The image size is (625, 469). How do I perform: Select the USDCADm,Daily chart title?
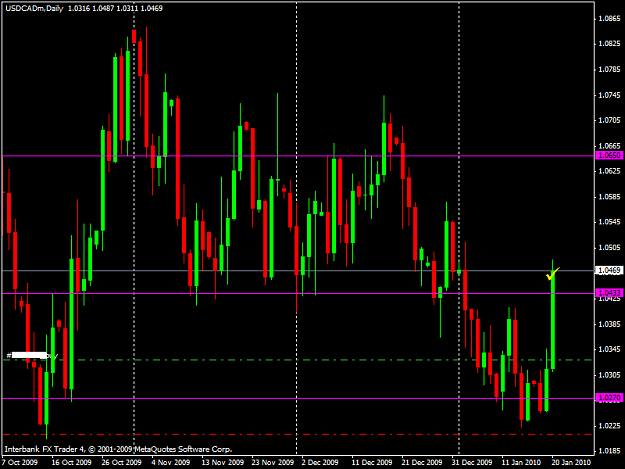pos(34,8)
